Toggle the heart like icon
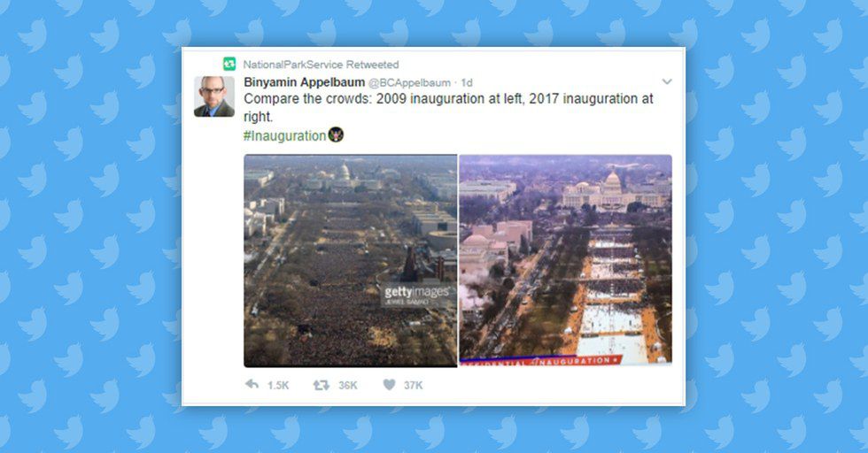This screenshot has height=453, width=868. 389,384
